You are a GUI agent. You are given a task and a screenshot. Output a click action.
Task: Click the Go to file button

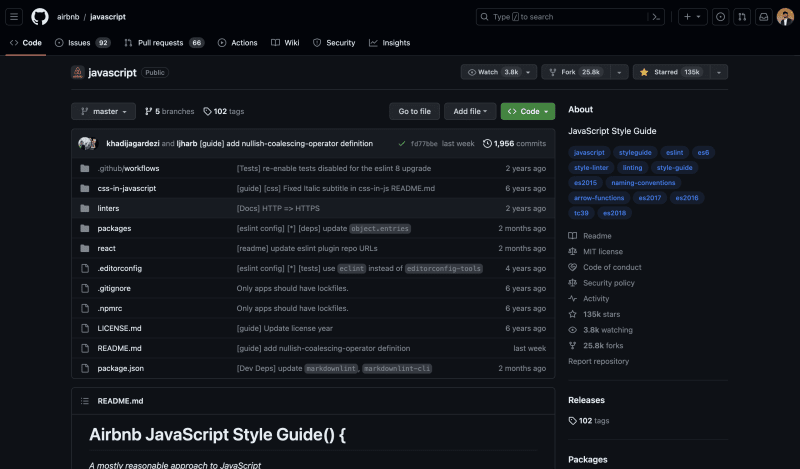(x=414, y=111)
